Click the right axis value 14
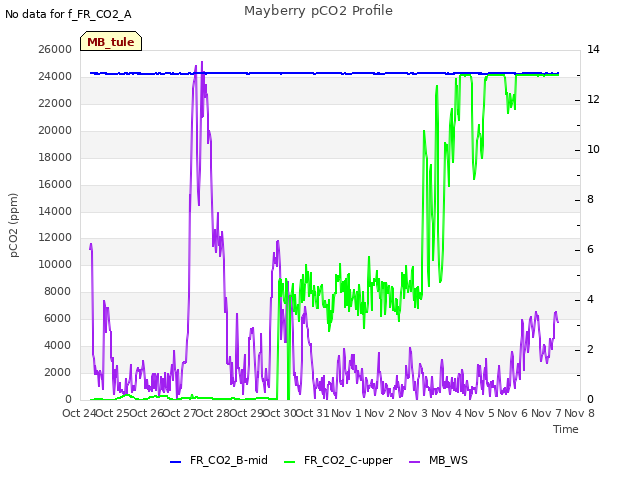The height and width of the screenshot is (480, 640). [x=593, y=49]
